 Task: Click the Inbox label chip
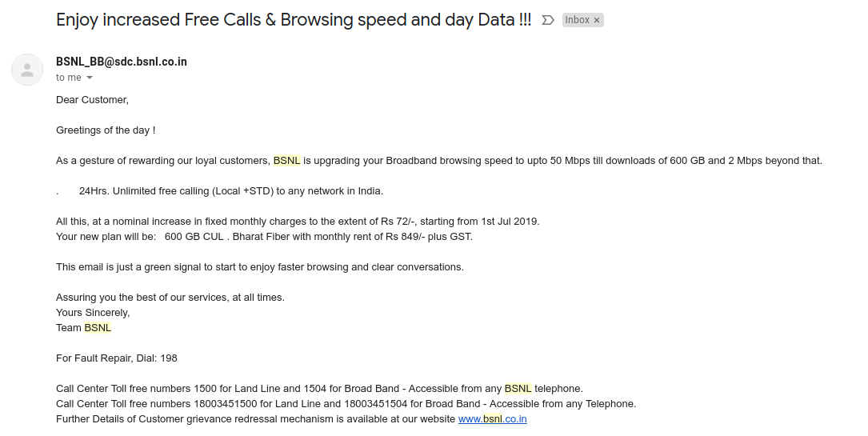(582, 20)
